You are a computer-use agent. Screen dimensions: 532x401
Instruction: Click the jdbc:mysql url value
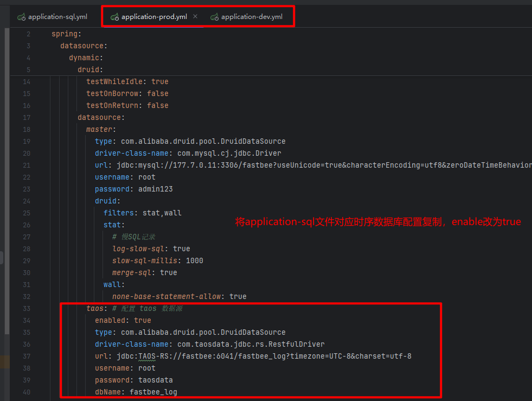pos(324,165)
